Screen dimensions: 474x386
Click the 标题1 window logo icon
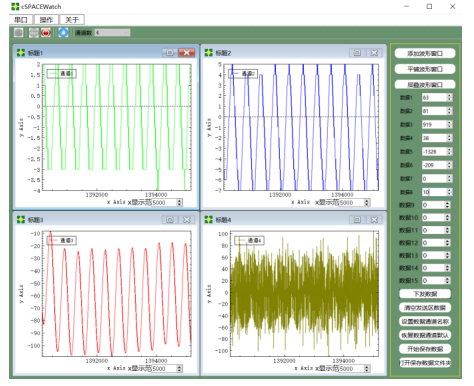(21, 53)
